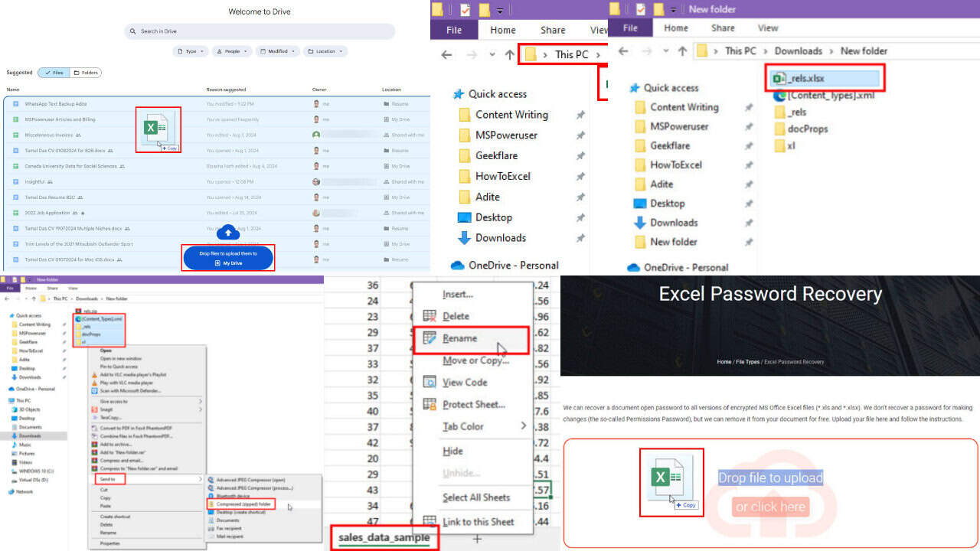Click the File Types breadcrumb link on the recovery page

[x=748, y=362]
